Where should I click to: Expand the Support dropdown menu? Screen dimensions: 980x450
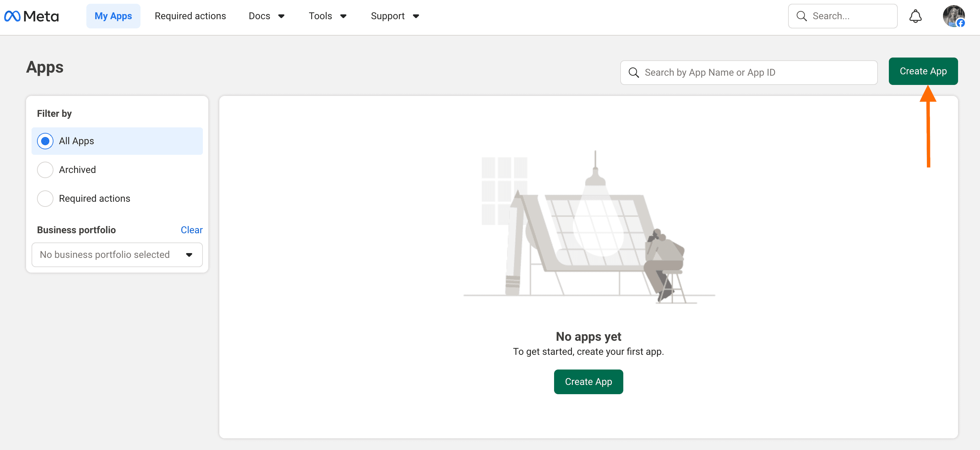pos(394,16)
